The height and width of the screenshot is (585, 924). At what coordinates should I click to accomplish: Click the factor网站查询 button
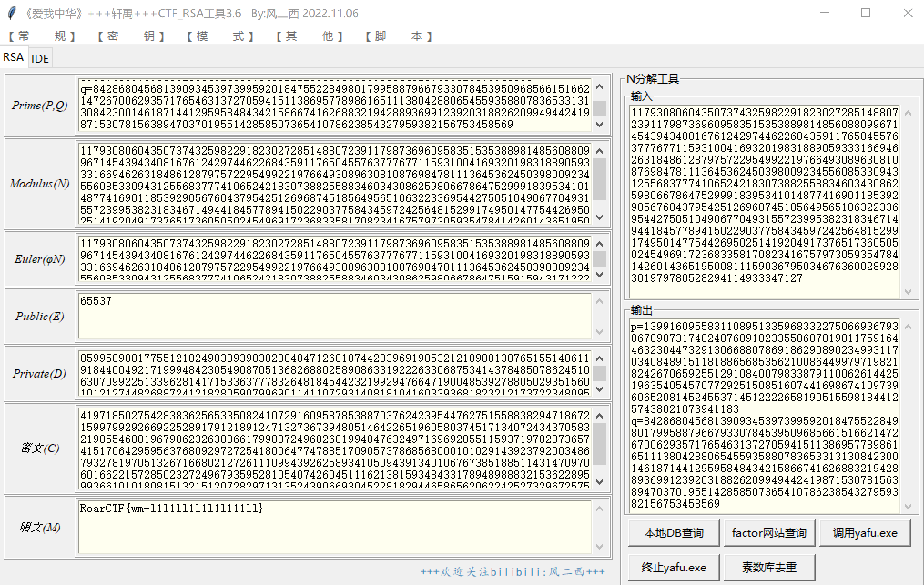(x=769, y=533)
